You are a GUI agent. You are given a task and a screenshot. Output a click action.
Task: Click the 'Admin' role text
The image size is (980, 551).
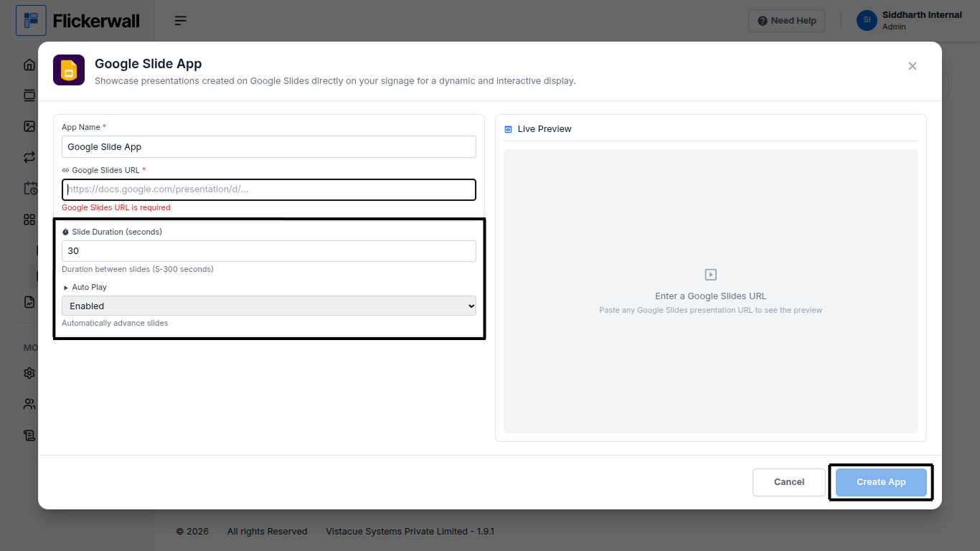coord(894,27)
